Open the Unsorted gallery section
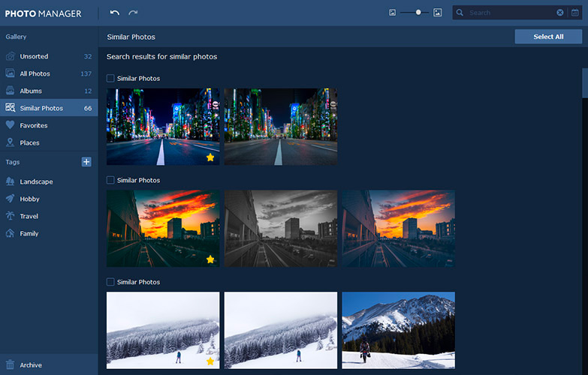This screenshot has height=375, width=588. (49, 56)
